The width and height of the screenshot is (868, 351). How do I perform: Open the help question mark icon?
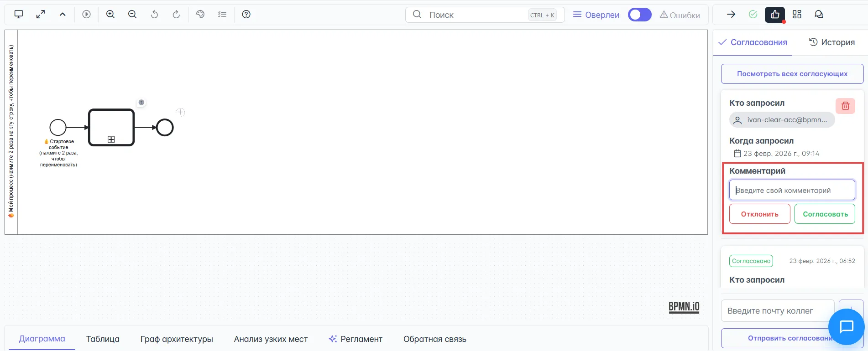click(x=246, y=14)
